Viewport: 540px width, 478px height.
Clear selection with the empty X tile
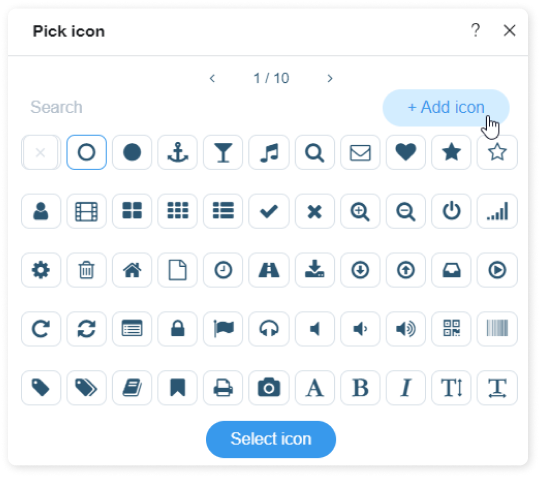(x=41, y=152)
